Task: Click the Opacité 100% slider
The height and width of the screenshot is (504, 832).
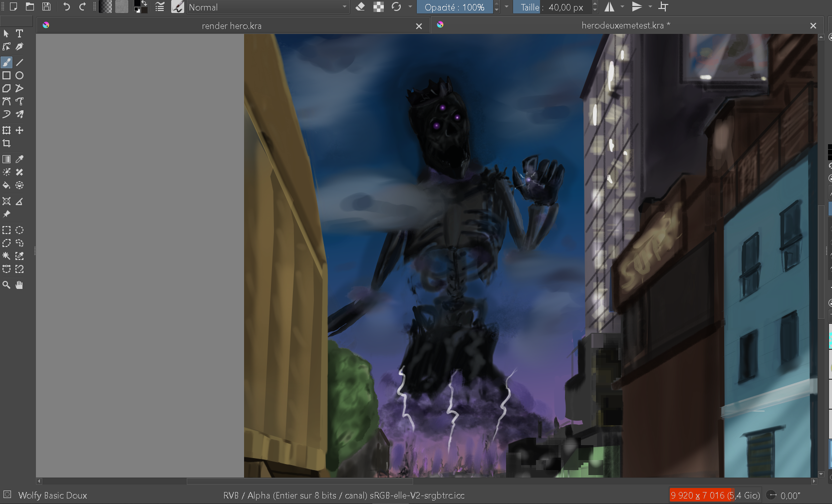Action: click(x=454, y=7)
